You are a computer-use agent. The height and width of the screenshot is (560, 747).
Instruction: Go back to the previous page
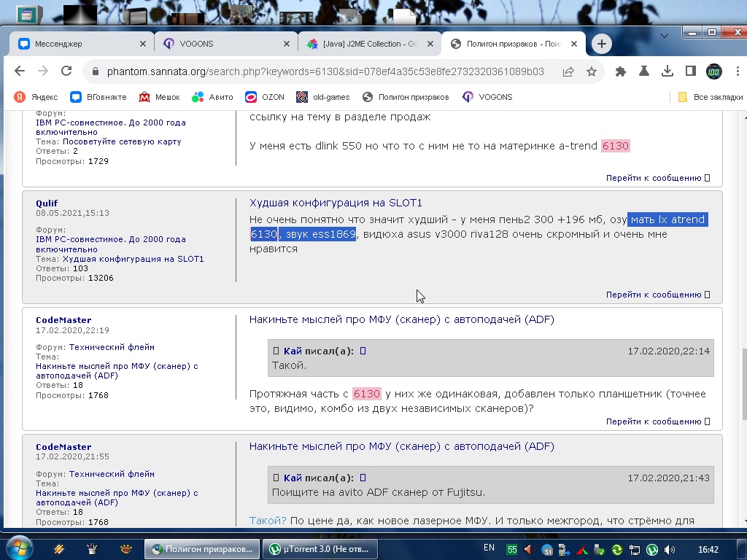[20, 71]
